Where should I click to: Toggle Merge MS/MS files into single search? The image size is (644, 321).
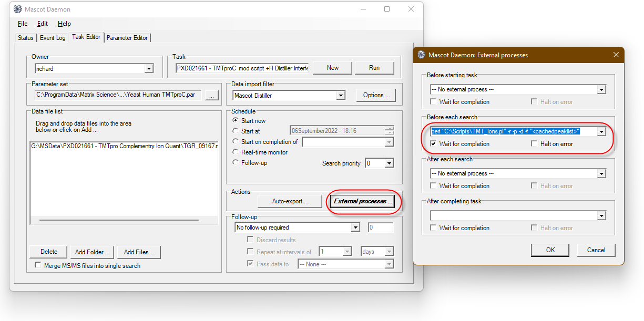coord(38,265)
